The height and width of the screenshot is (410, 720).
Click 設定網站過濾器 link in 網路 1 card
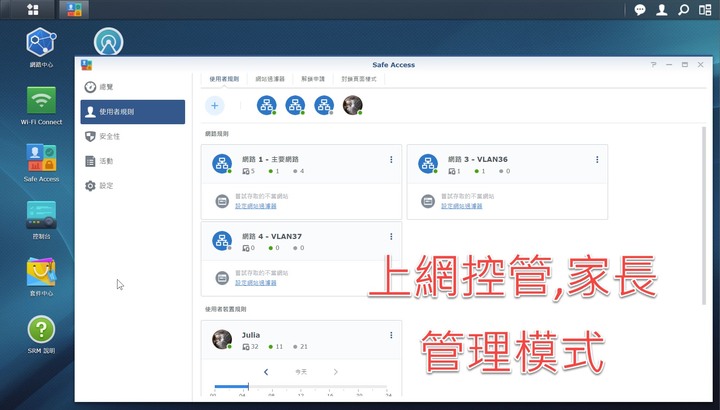tap(256, 206)
